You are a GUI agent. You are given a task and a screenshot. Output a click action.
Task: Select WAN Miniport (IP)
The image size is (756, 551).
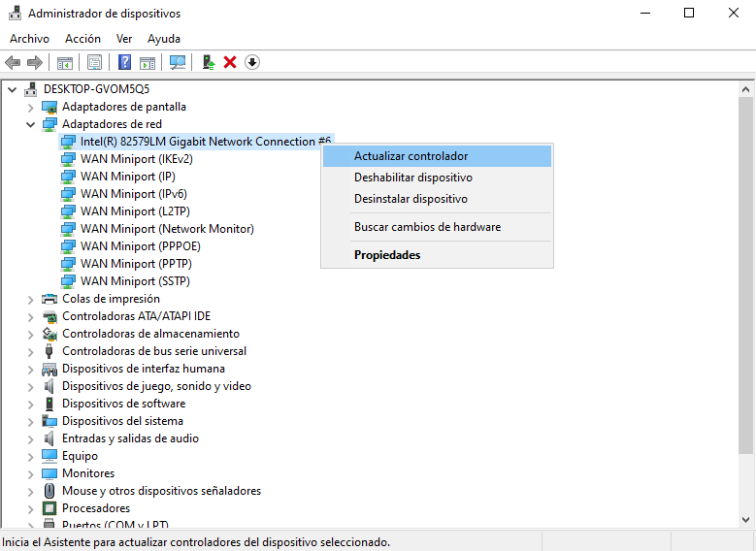(x=128, y=177)
